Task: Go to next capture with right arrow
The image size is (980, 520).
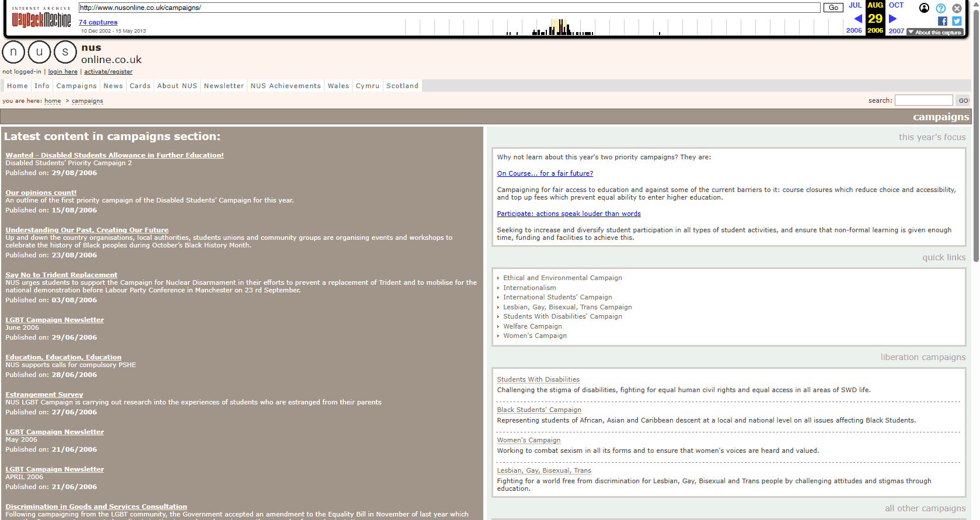Action: (x=892, y=19)
